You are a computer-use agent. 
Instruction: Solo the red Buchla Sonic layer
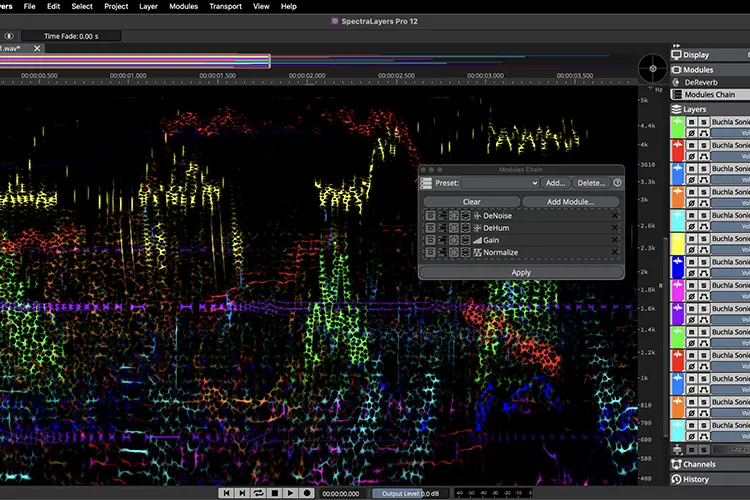[x=704, y=145]
